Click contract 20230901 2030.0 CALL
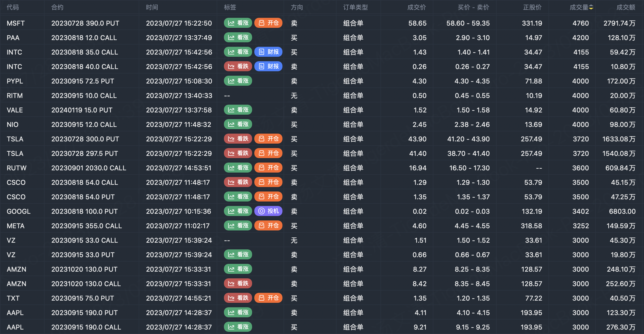 pyautogui.click(x=89, y=168)
